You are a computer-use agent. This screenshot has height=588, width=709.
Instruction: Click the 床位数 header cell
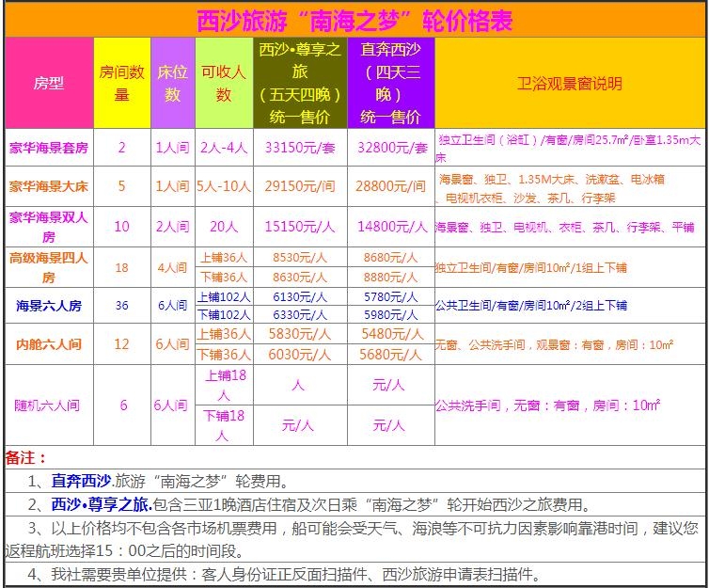[173, 83]
